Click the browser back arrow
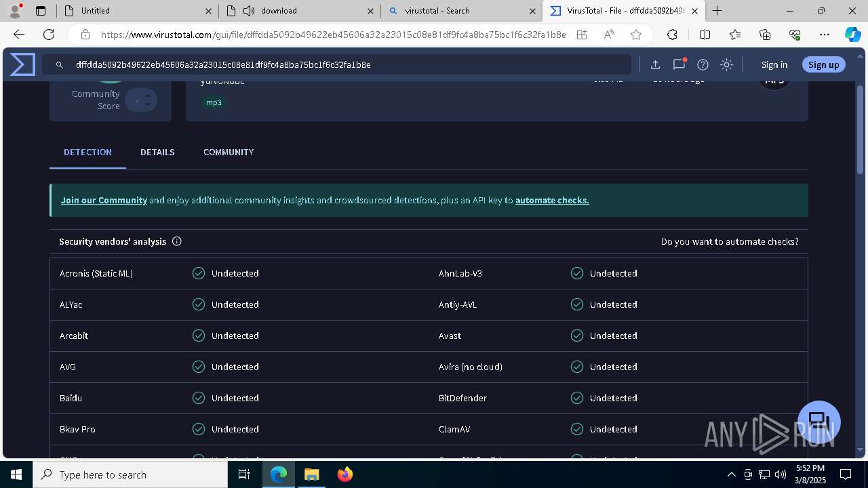The image size is (868, 488). 19,35
